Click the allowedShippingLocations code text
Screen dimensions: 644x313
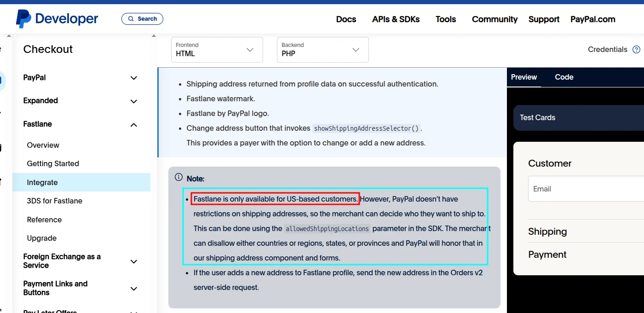coord(328,229)
